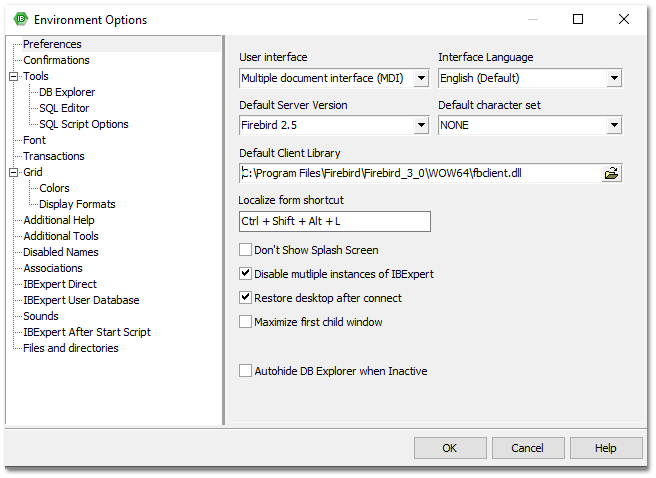Close the Environment Options window

point(623,19)
